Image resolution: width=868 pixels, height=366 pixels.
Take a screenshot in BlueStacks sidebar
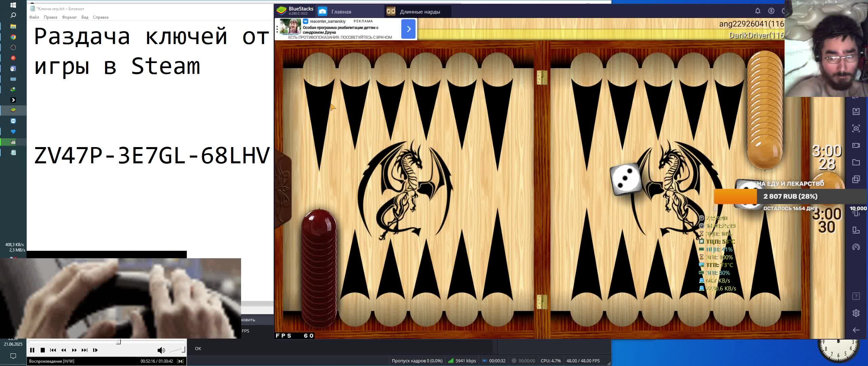[x=856, y=128]
